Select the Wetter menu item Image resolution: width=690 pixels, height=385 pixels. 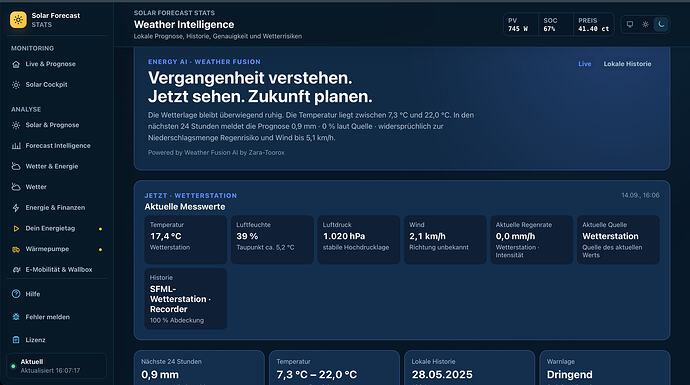(x=57, y=187)
